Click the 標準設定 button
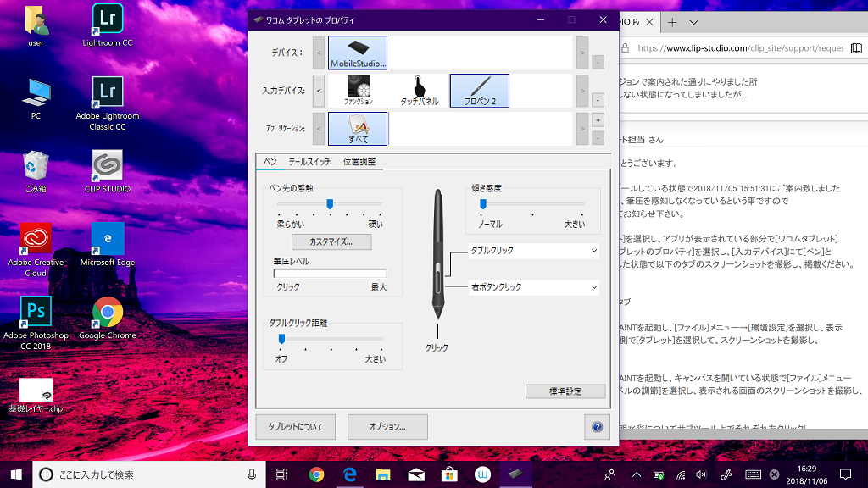The image size is (868, 488). coord(565,391)
